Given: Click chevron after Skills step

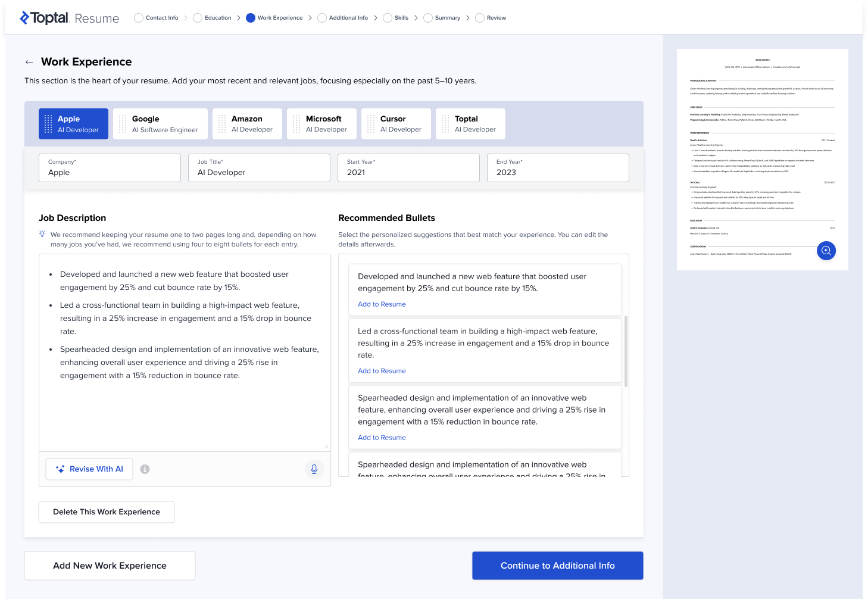Looking at the screenshot, I should (x=416, y=18).
